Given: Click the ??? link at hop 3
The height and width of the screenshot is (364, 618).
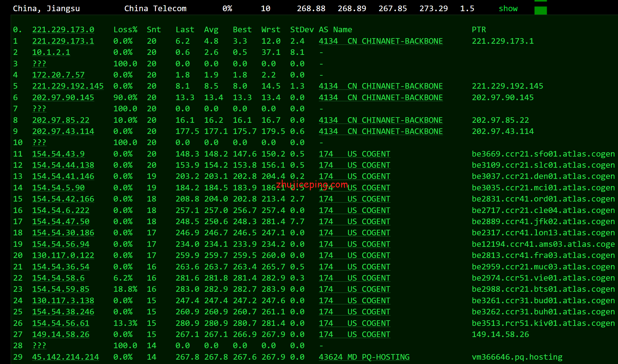Looking at the screenshot, I should point(39,64).
